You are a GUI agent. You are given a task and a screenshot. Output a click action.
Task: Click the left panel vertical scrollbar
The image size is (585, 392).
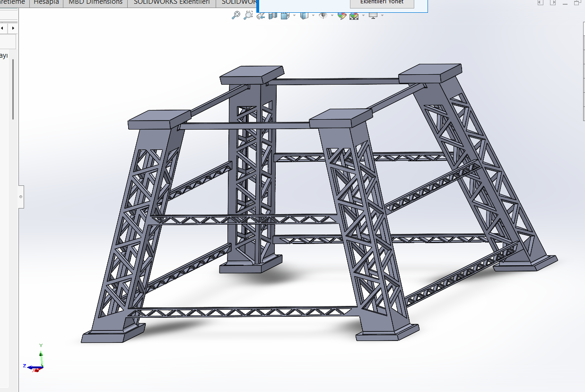coord(13,89)
